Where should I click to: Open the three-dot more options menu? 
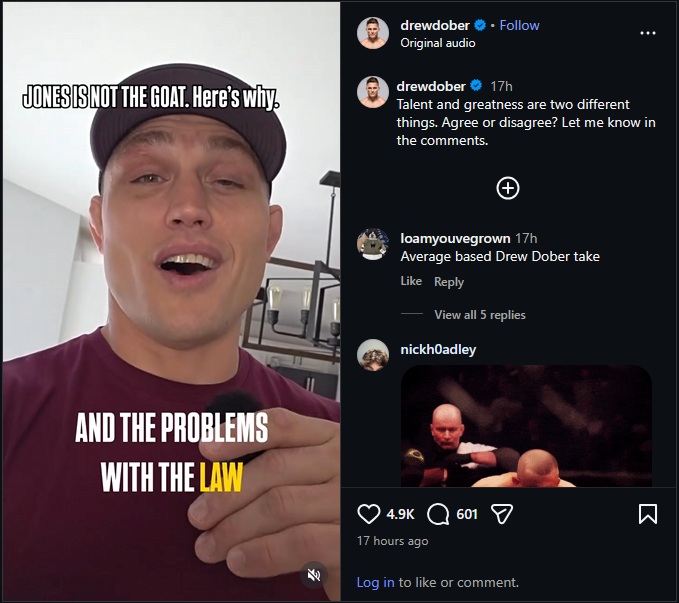648,33
